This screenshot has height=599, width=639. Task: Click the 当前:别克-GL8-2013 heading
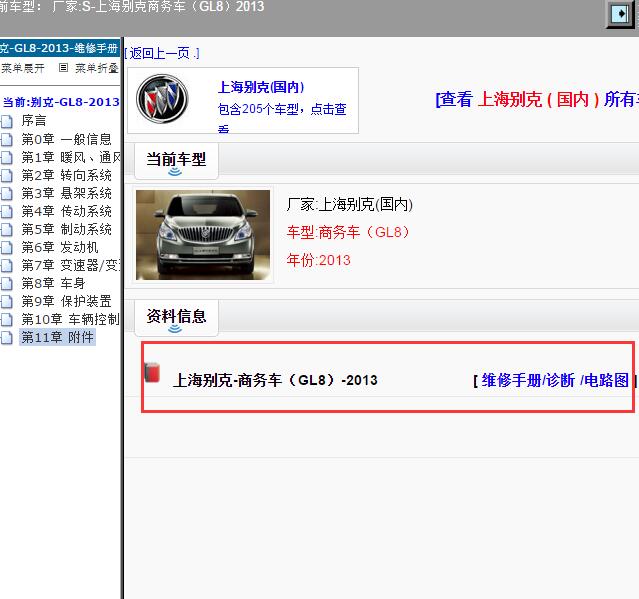coord(61,102)
